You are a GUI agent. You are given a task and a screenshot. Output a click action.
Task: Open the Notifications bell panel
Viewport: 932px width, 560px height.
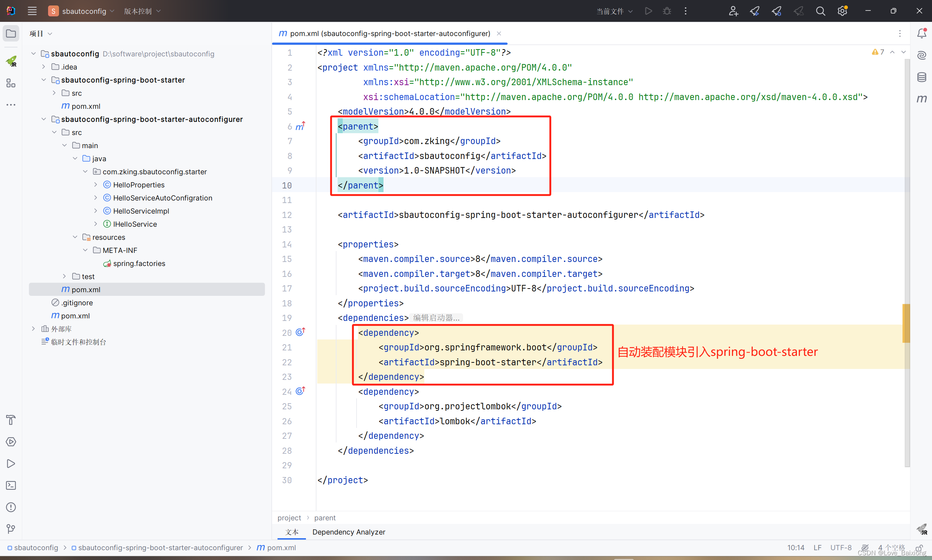click(921, 33)
